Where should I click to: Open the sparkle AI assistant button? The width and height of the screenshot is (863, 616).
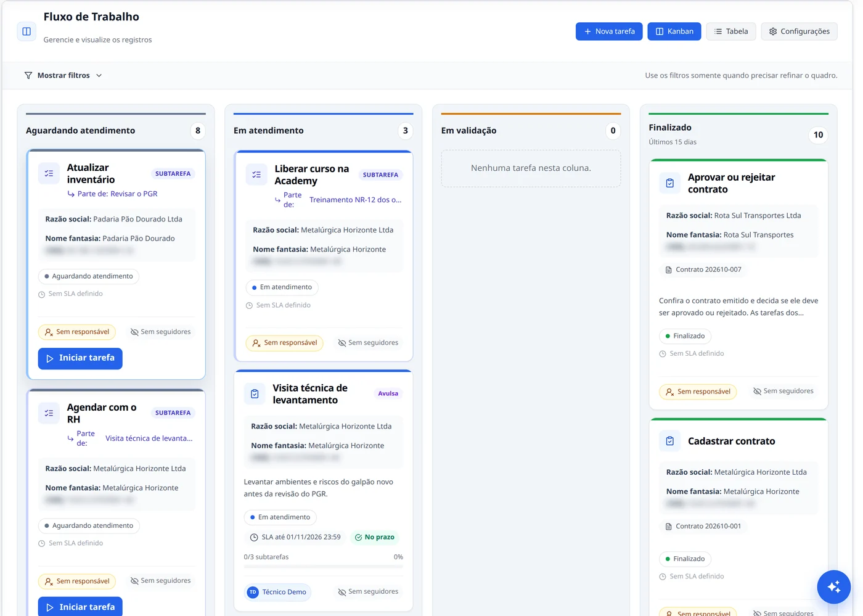[834, 587]
